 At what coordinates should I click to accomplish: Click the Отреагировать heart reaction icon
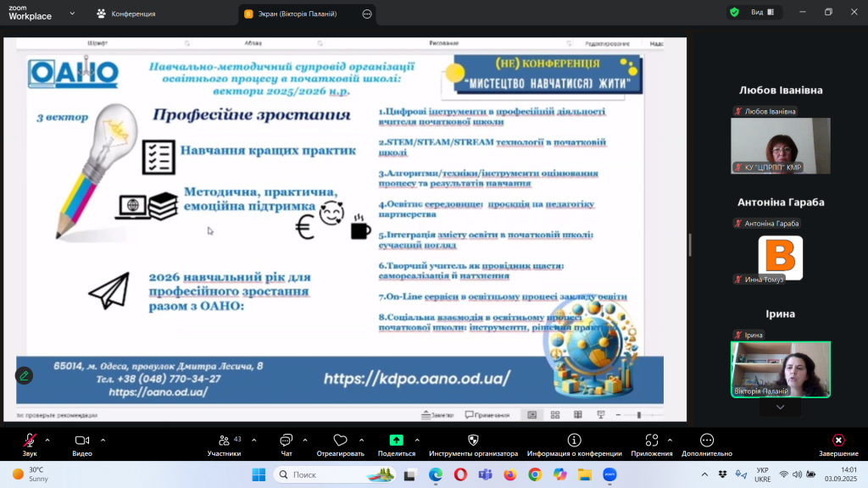tap(340, 441)
